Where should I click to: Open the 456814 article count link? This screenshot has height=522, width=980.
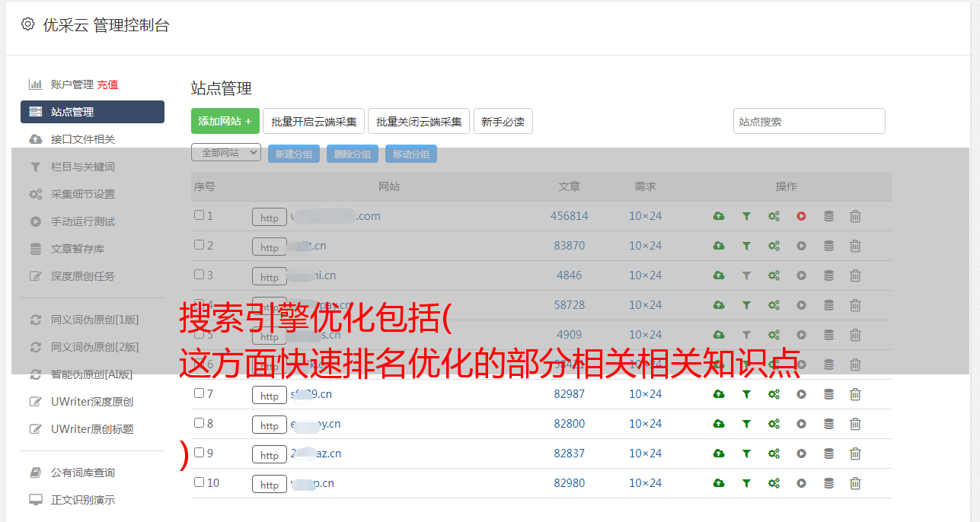(570, 216)
